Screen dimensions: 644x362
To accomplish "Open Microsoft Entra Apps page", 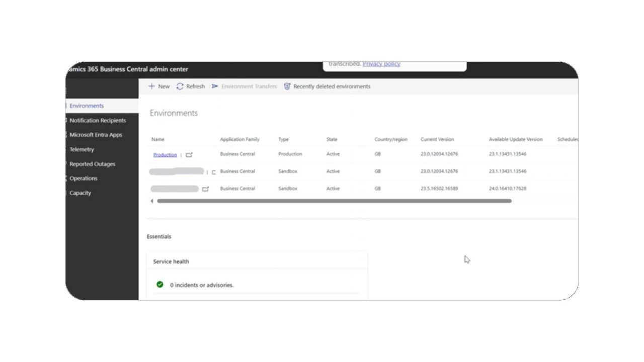I will click(x=96, y=135).
